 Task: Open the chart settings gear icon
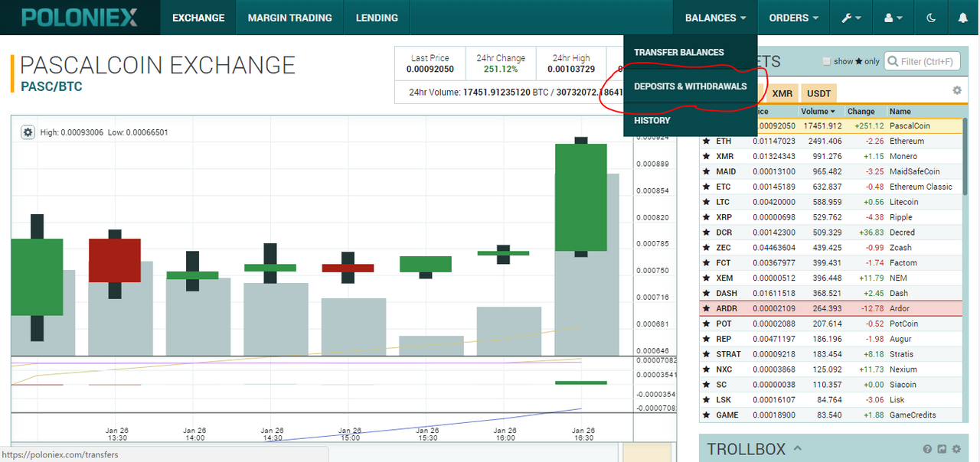[28, 132]
